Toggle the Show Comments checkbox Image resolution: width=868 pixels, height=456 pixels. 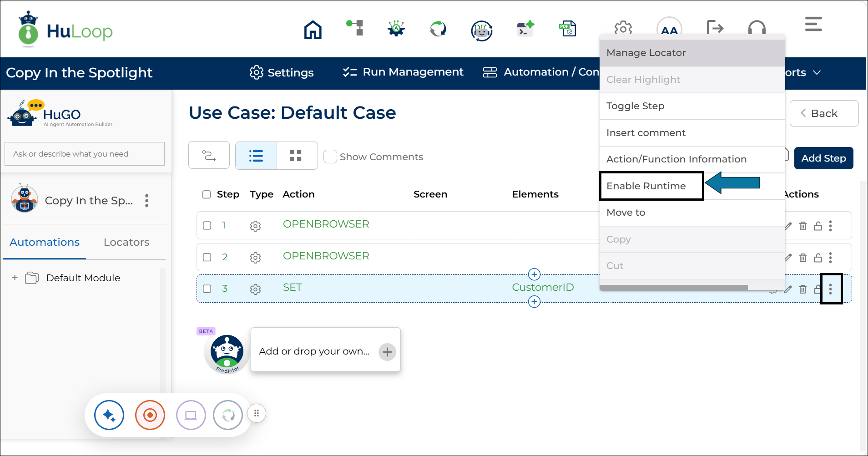click(330, 157)
